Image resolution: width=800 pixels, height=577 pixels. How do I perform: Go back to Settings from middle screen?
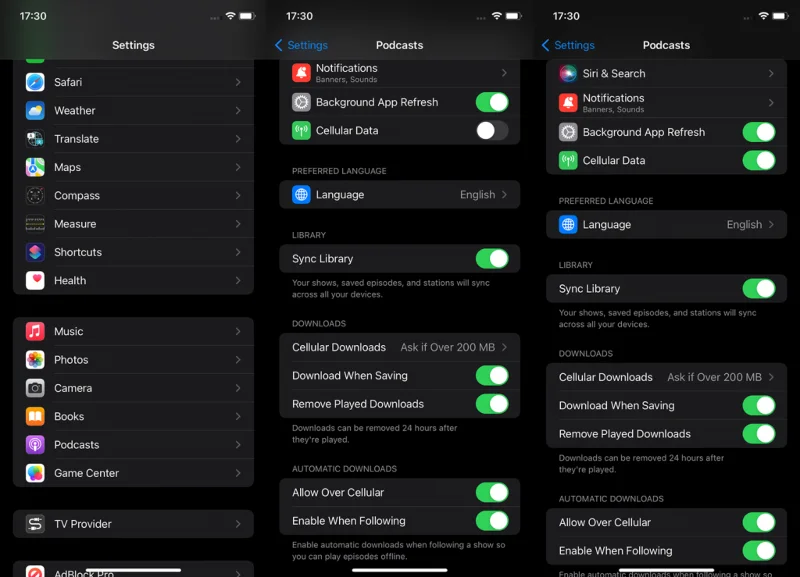(x=302, y=45)
